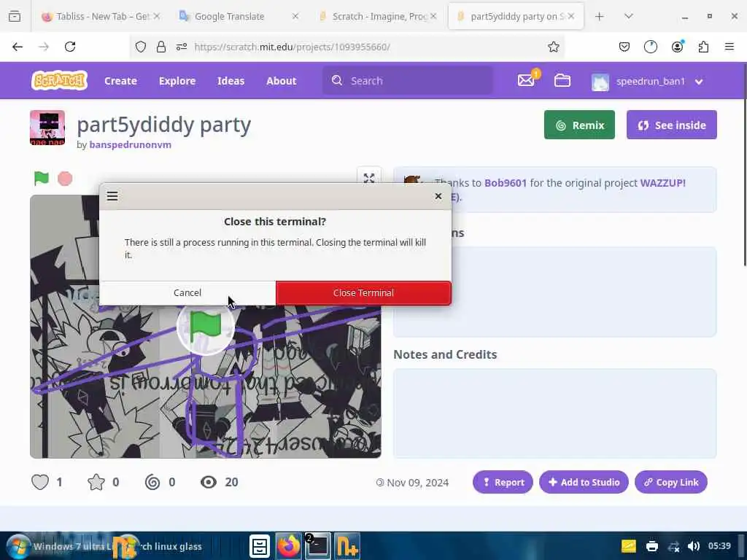
Task: Click the site padlock icon
Action: coord(161,47)
